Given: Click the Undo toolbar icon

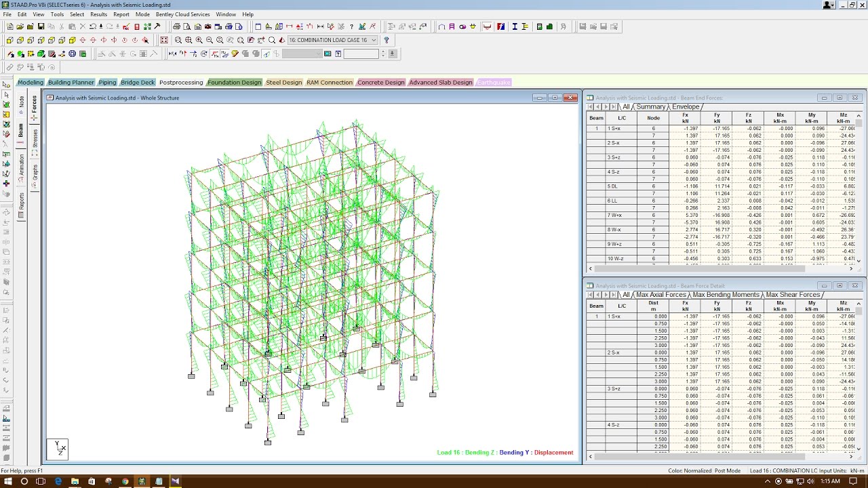Looking at the screenshot, I should (93, 26).
